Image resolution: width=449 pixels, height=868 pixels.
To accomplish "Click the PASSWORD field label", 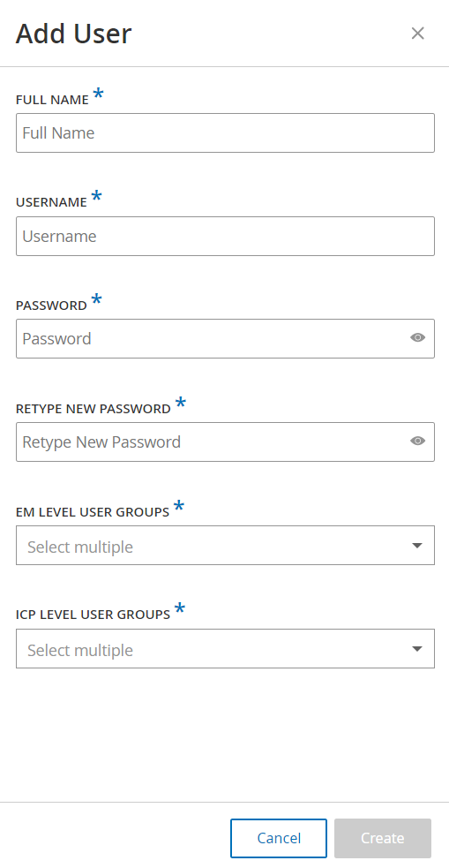I will pos(51,306).
